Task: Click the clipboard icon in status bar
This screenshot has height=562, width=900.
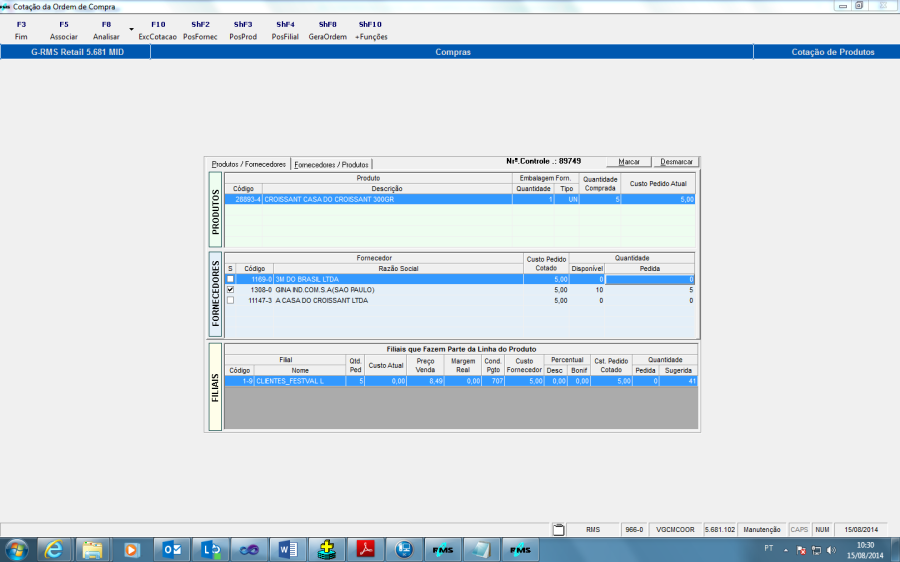Action: (x=558, y=529)
